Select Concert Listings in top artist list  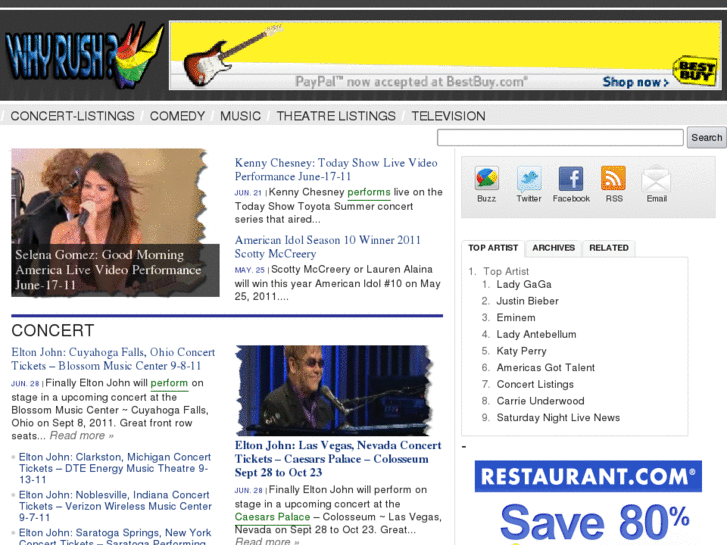pos(535,385)
